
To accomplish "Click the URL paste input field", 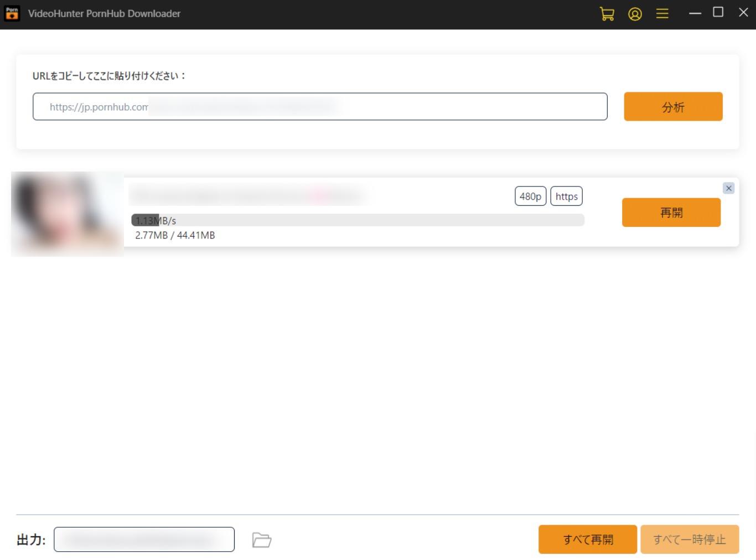I will point(320,106).
